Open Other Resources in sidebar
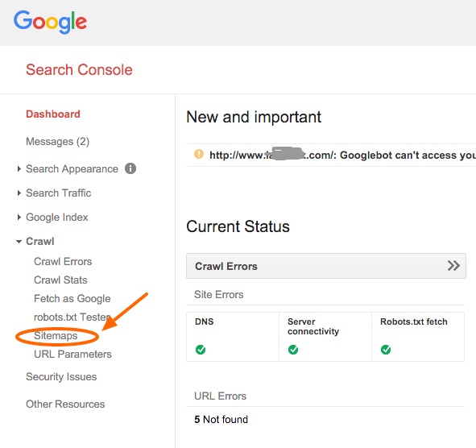 pos(65,404)
